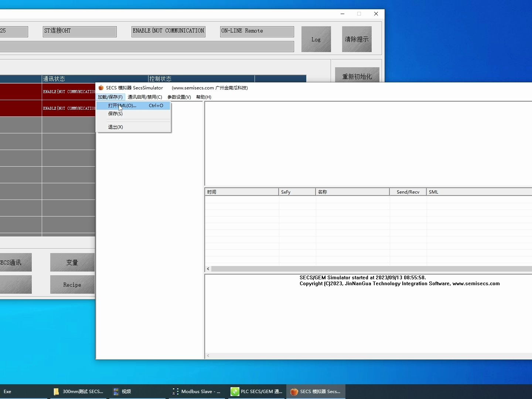Click the 'SECS/GEM Simulator started' log line

[x=362, y=277]
